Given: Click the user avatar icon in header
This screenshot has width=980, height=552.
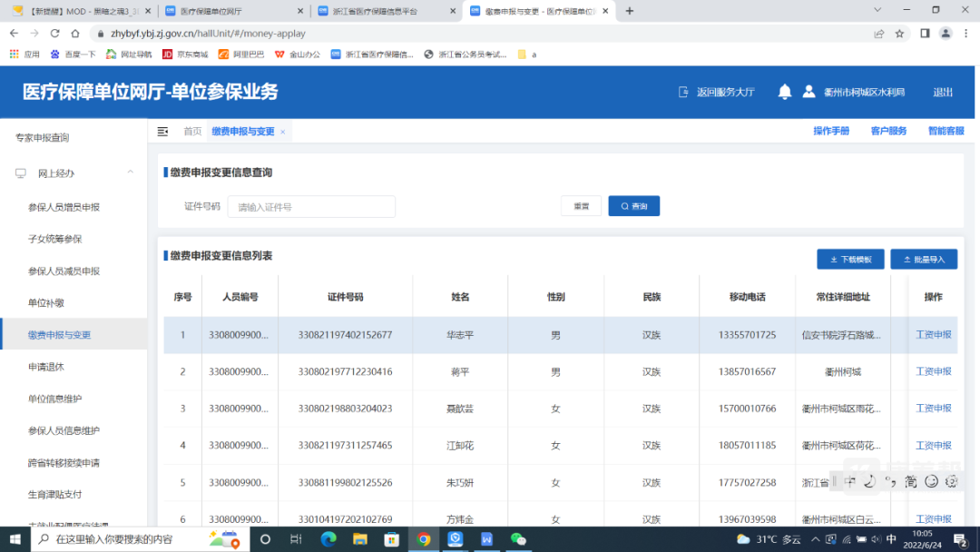Looking at the screenshot, I should point(808,92).
